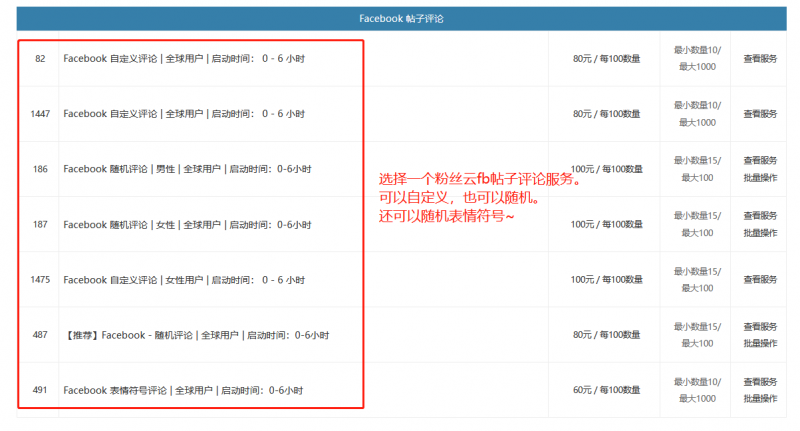The height and width of the screenshot is (431, 800).
Task: Choose 【推荐】Facebook - 随机评论 service
Action: point(196,335)
